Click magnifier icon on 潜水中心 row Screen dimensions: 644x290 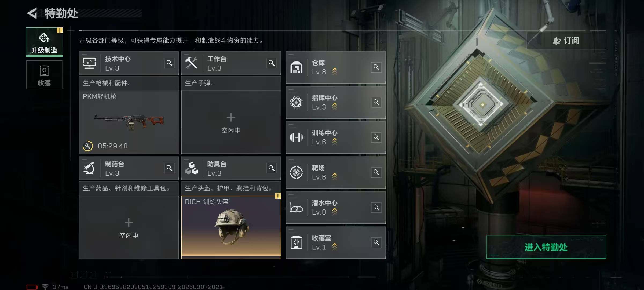[x=376, y=207]
